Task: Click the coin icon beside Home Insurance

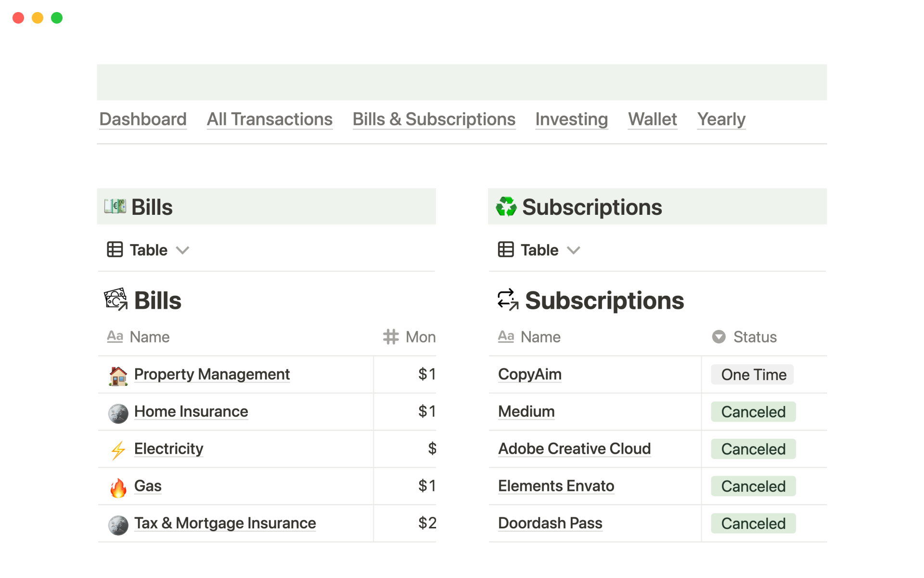Action: (x=118, y=413)
